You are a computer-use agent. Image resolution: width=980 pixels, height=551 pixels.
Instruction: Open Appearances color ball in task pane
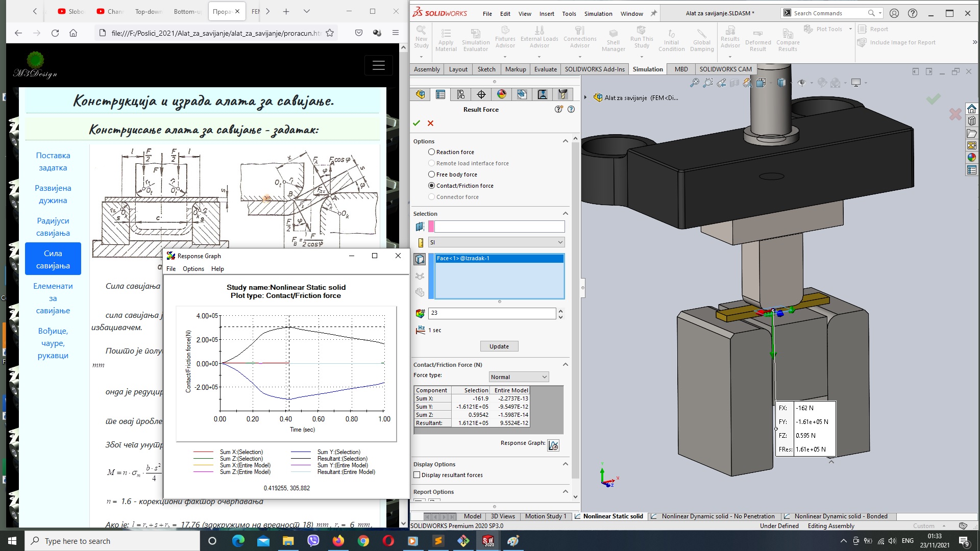(972, 158)
